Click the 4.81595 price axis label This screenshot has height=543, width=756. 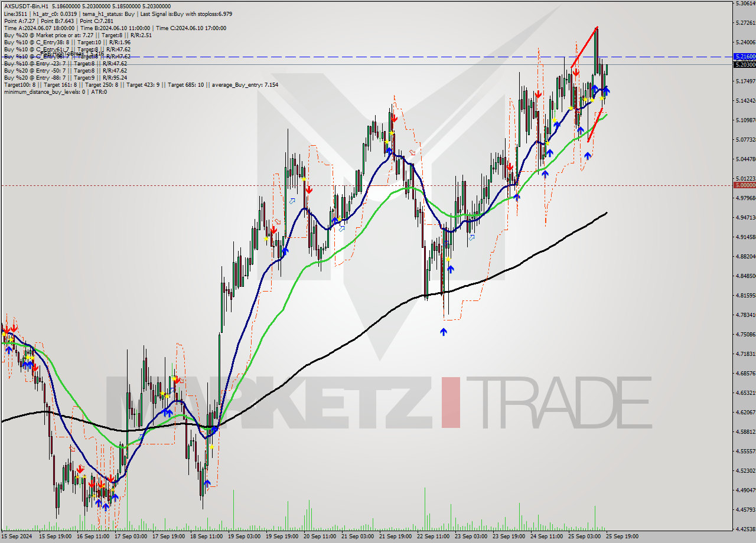[x=745, y=295]
